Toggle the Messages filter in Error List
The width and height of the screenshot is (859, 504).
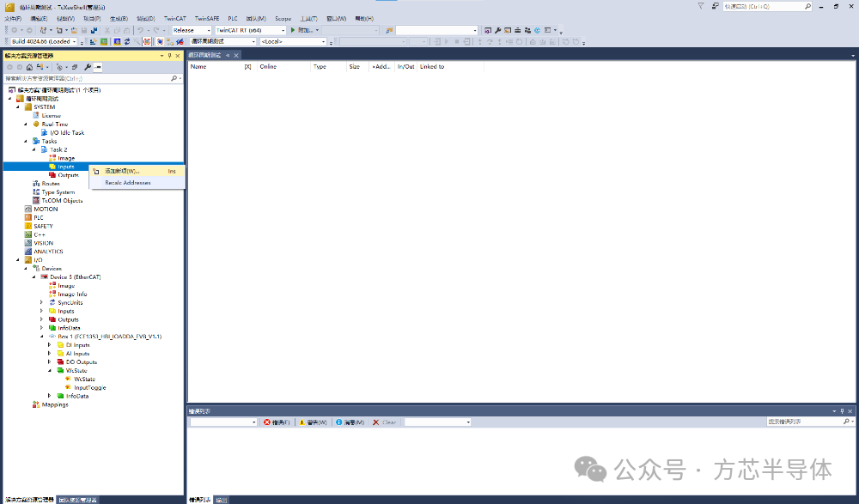[x=350, y=422]
